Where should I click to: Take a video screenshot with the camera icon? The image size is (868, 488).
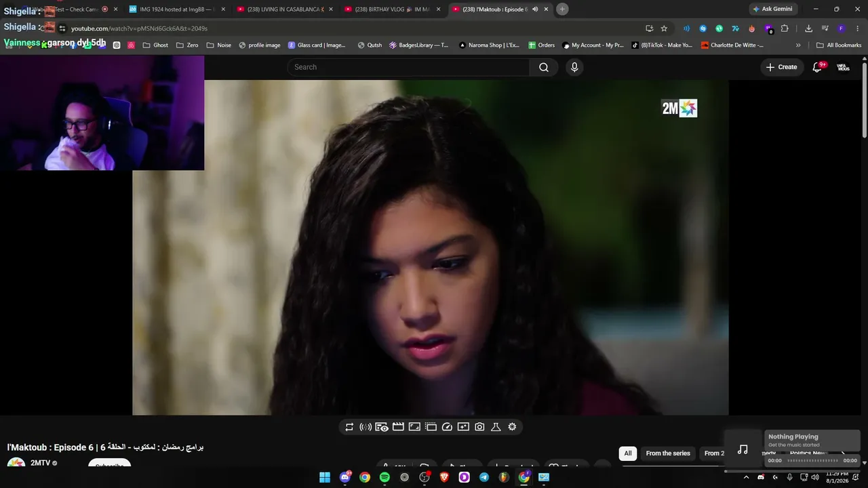coord(479,427)
